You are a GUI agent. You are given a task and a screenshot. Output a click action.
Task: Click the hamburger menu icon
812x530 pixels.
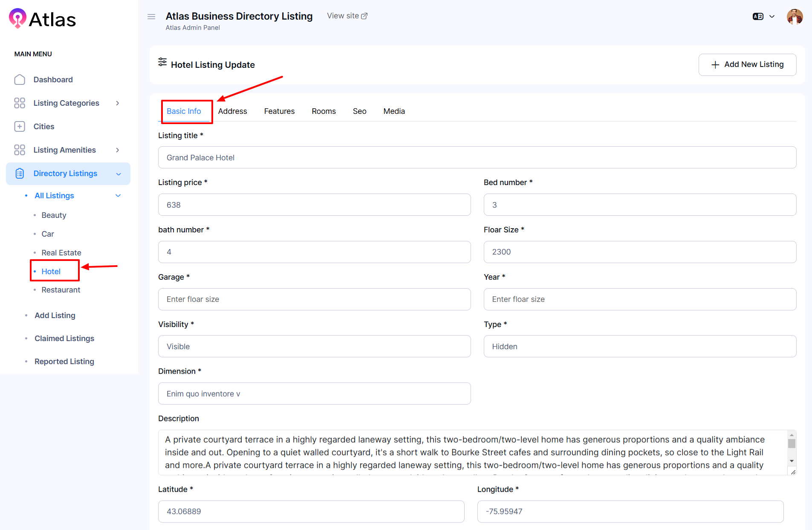151,17
